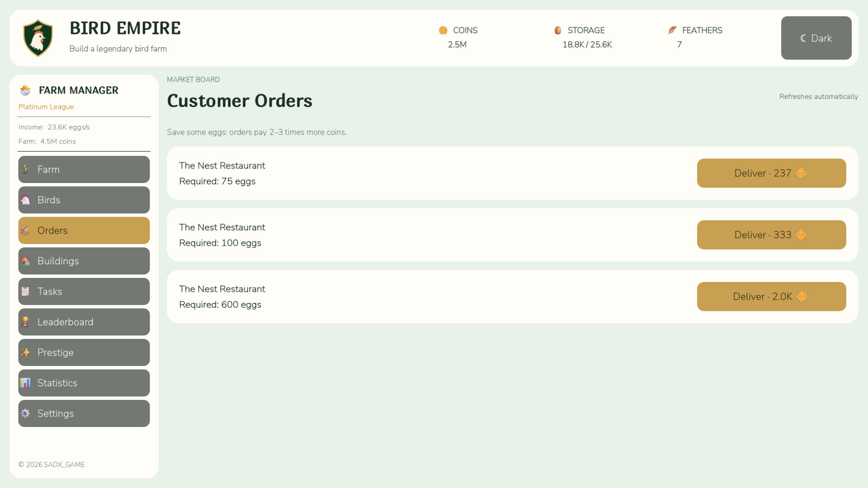
Task: Open the Buildings section
Action: [x=84, y=261]
